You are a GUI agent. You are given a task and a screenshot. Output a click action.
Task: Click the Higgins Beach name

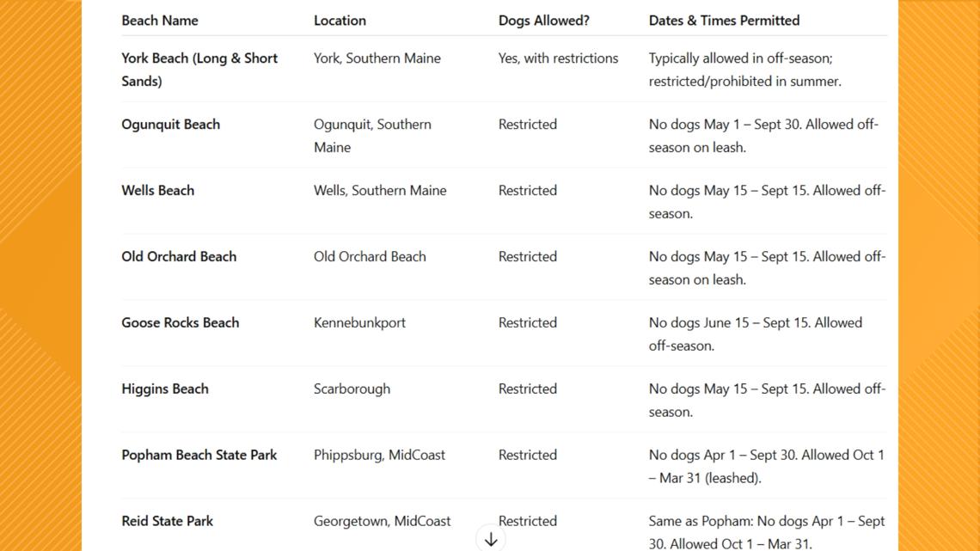[165, 389]
